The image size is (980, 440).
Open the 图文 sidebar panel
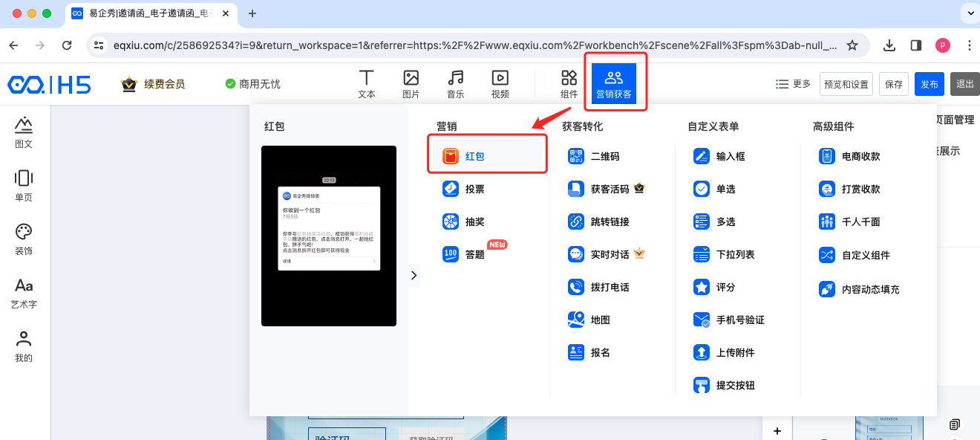click(x=24, y=132)
